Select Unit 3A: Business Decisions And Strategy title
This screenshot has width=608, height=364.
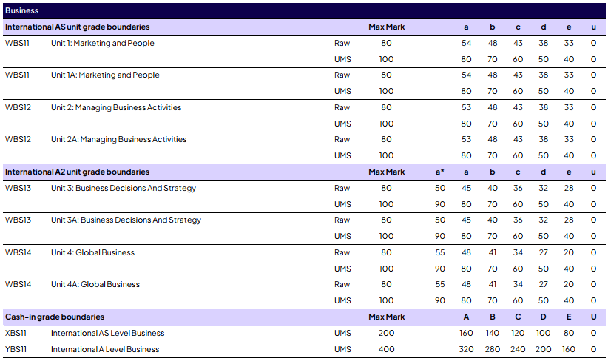click(x=126, y=220)
